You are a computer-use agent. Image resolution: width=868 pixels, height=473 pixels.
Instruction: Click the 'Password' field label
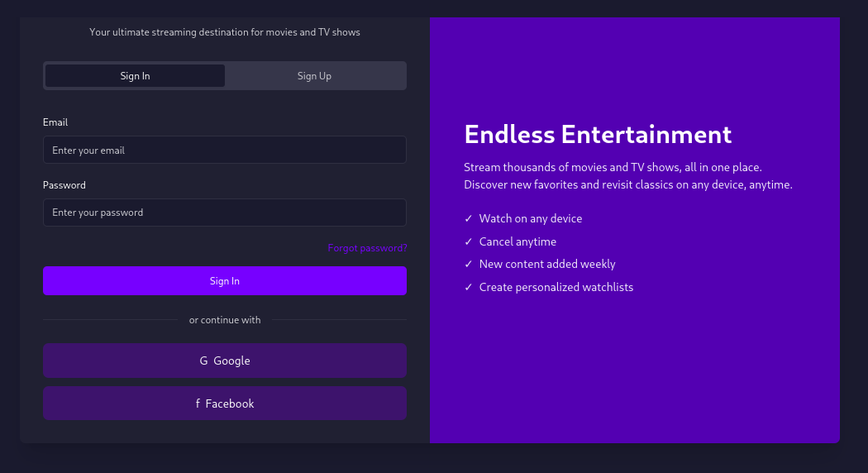click(x=64, y=185)
